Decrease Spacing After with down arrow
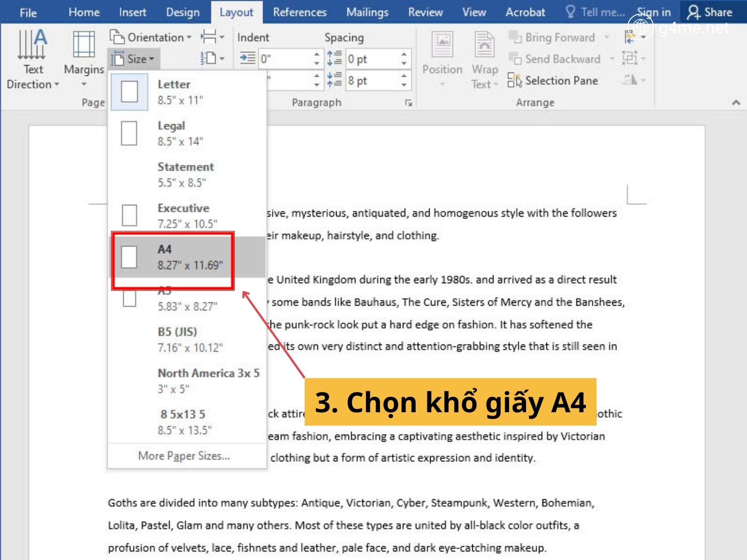The width and height of the screenshot is (747, 560). tap(404, 85)
